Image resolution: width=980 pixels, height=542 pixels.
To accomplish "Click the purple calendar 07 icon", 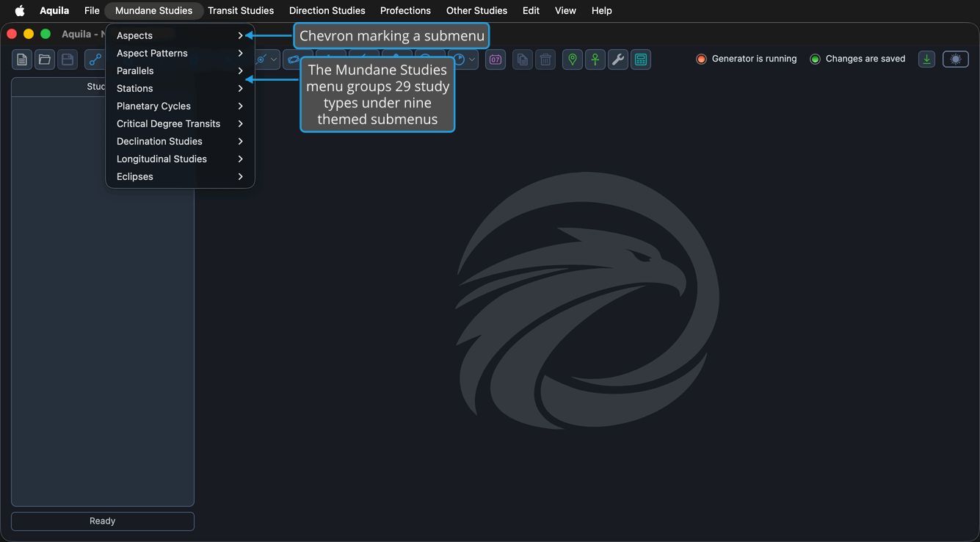I will (x=496, y=59).
